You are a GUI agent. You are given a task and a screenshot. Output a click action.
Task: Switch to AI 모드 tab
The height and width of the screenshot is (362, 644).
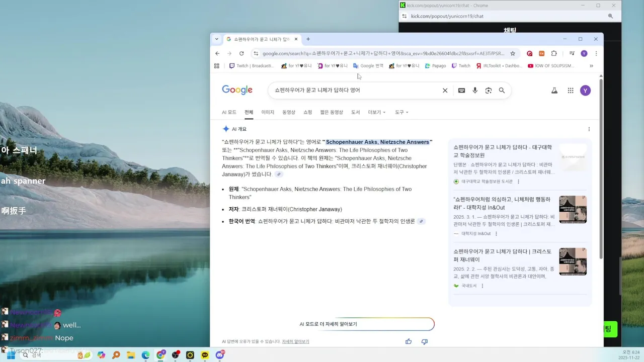click(x=229, y=112)
